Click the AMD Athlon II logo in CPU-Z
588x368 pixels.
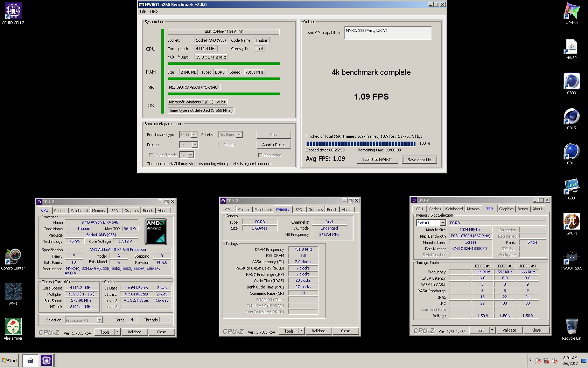pos(156,232)
